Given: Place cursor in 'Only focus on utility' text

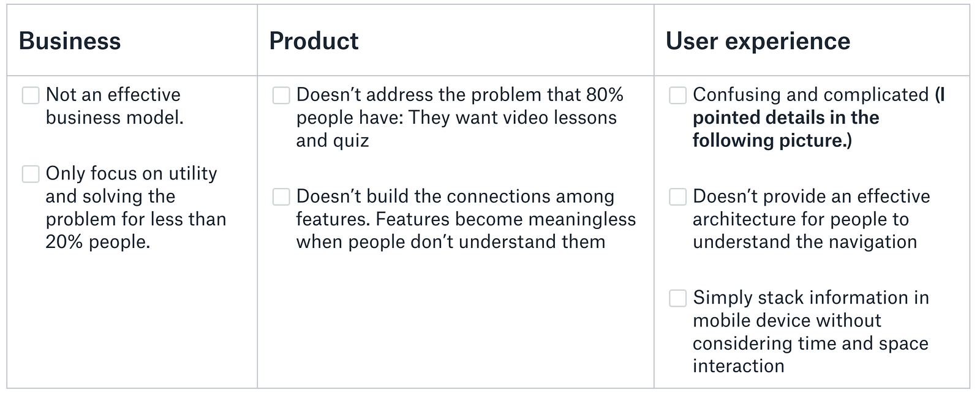Looking at the screenshot, I should 131,174.
